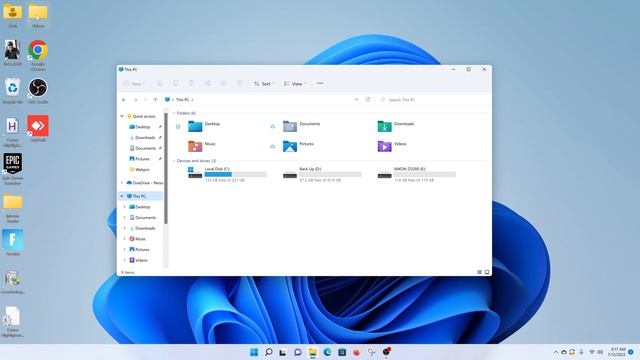Collapse the Devices and drives group
Screen dimensions: 640x360
tap(174, 161)
